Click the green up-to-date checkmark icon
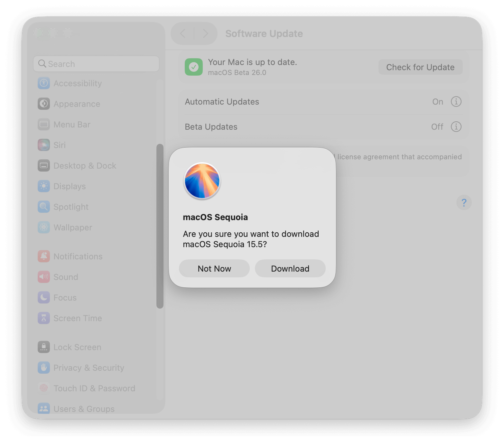Viewport: 504px width, 446px height. click(x=194, y=67)
